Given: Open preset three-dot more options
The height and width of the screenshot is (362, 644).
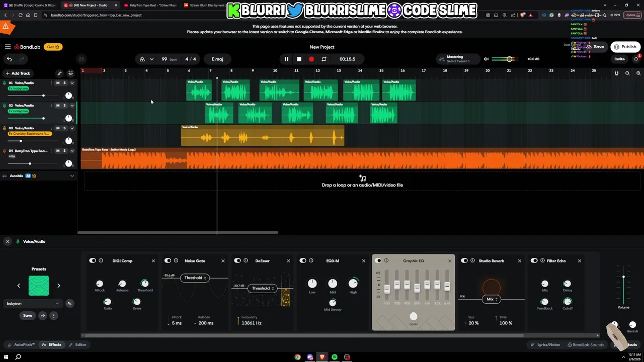Looking at the screenshot, I should point(53,316).
